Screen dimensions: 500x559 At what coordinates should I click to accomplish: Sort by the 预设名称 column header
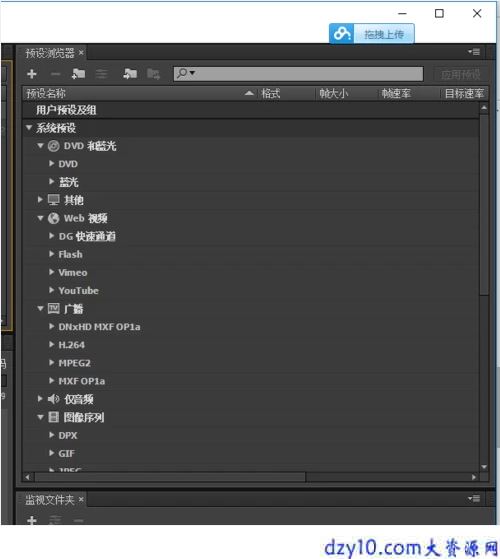46,93
